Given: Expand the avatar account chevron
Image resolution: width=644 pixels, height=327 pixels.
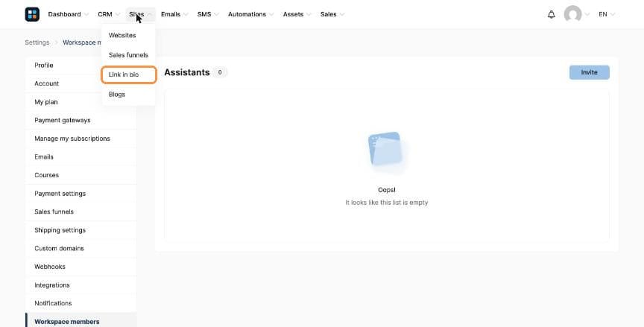Looking at the screenshot, I should [587, 14].
